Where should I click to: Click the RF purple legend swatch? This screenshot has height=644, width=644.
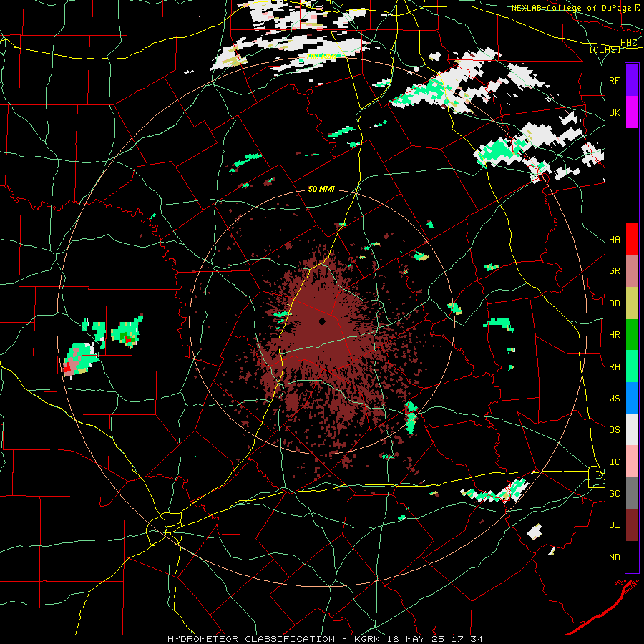(632, 79)
